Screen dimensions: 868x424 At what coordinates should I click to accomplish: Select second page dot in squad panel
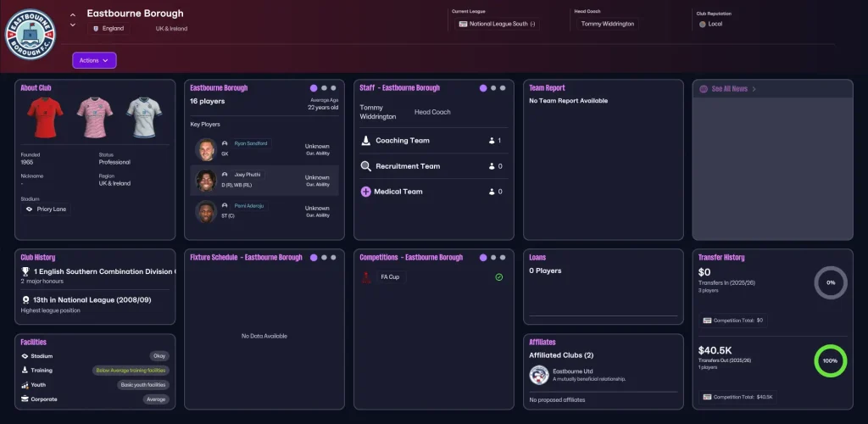[325, 88]
